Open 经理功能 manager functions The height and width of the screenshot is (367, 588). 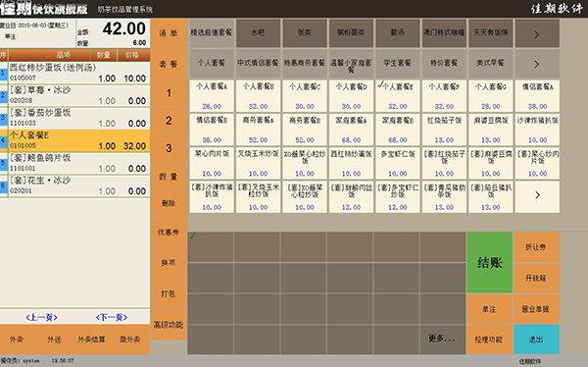(x=489, y=340)
